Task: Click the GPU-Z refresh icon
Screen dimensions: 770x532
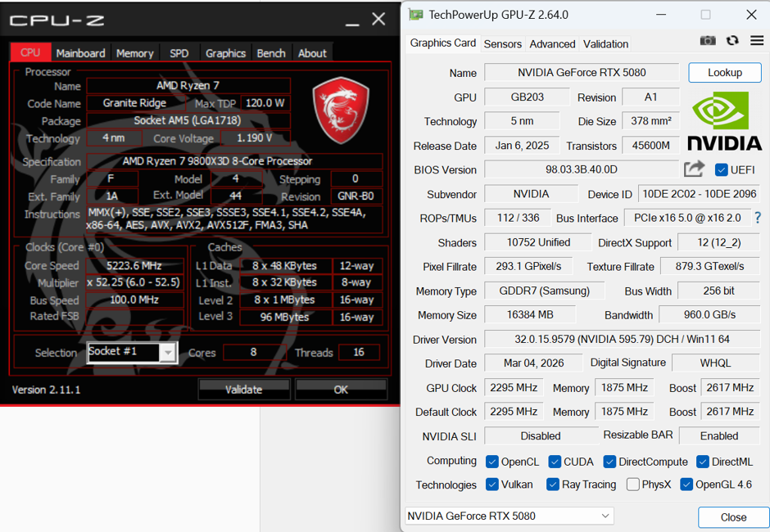Action: (732, 40)
